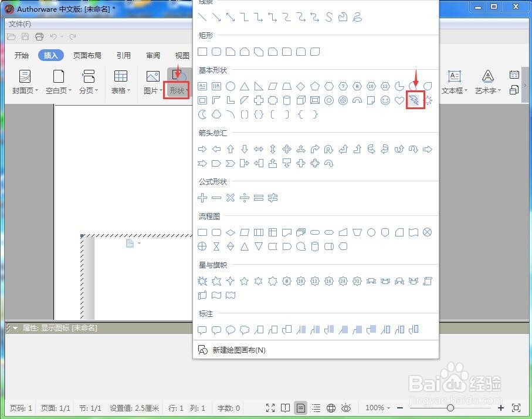The height and width of the screenshot is (419, 532).
Task: Select the vertical scroll banner shape
Action: (x=428, y=281)
